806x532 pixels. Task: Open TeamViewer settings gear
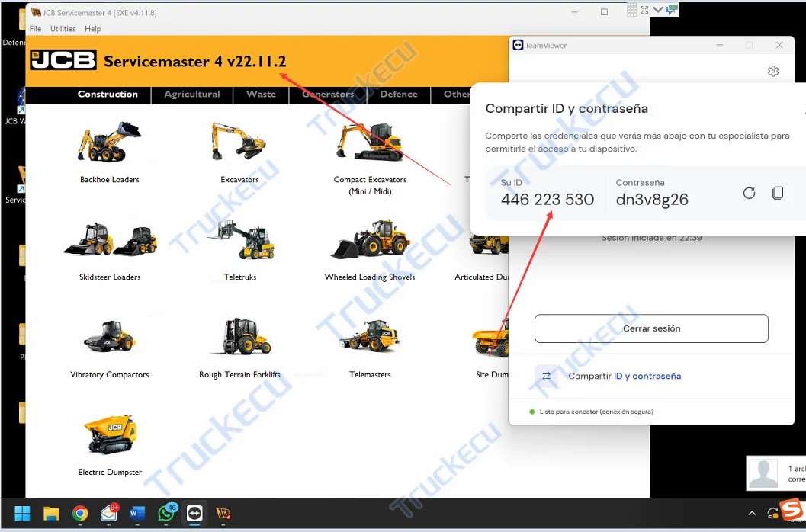(773, 72)
